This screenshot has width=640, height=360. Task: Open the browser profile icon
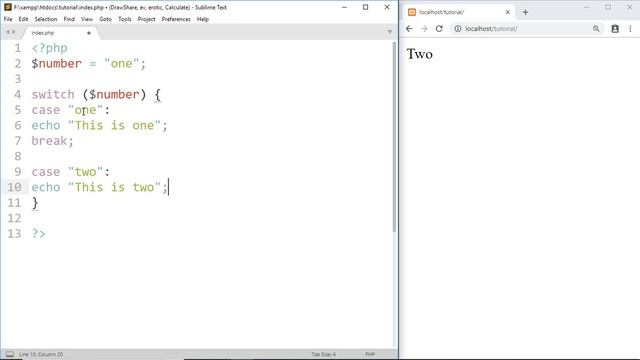(x=615, y=29)
